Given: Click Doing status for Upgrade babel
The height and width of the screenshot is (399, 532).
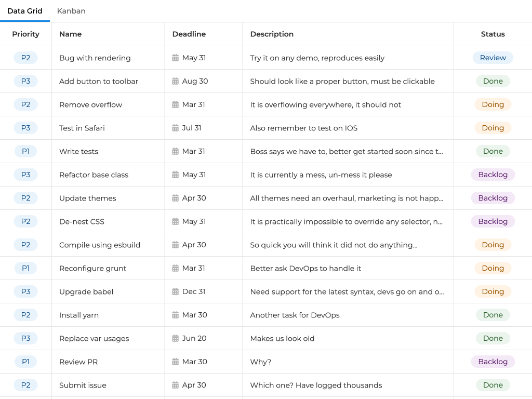Looking at the screenshot, I should tap(493, 291).
